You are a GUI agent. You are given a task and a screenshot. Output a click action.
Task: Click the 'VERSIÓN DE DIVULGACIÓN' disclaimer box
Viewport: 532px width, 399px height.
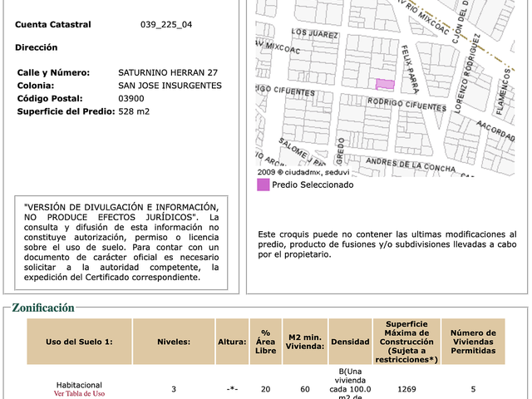pyautogui.click(x=121, y=243)
